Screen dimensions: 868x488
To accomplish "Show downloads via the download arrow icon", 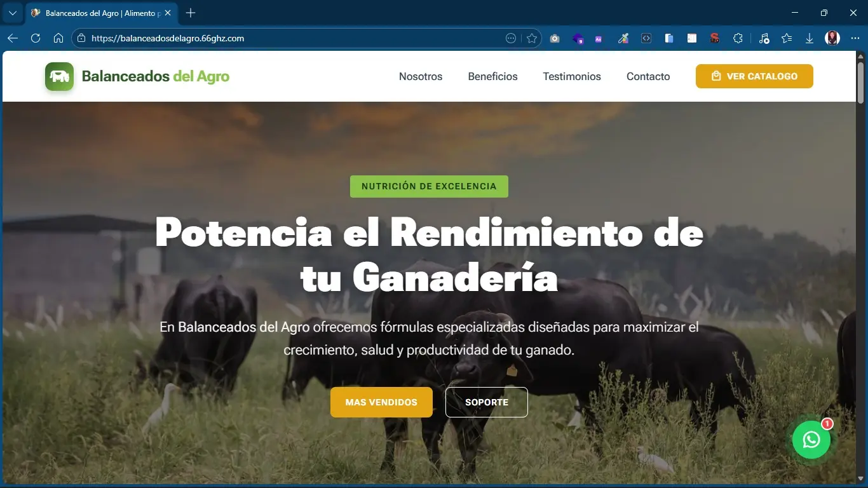I will [809, 38].
